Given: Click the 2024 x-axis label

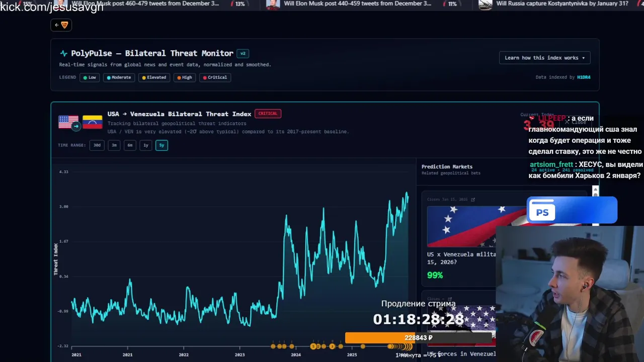Looking at the screenshot, I should tap(296, 355).
